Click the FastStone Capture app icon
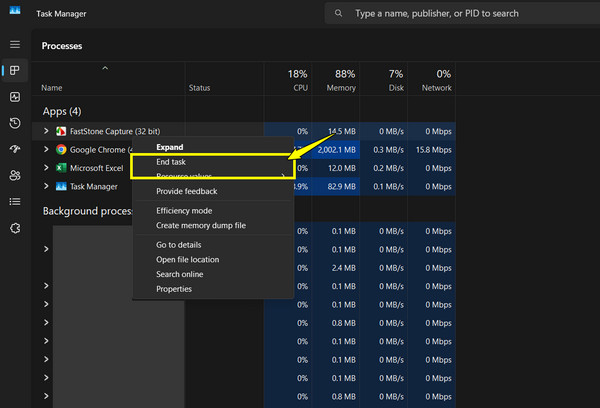Screen dimensions: 600x408 coord(61,131)
